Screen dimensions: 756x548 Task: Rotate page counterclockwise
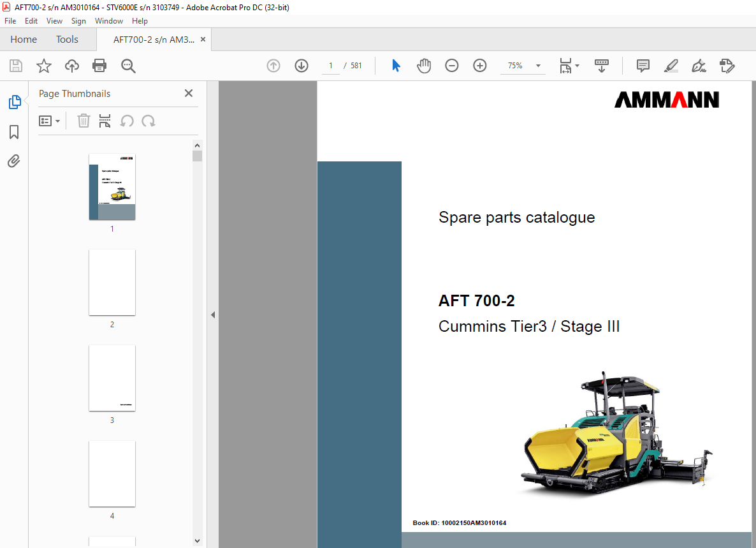pos(127,121)
